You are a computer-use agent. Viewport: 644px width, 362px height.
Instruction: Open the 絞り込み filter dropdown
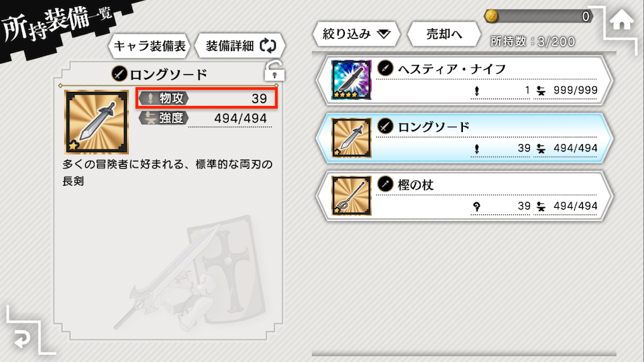click(356, 34)
